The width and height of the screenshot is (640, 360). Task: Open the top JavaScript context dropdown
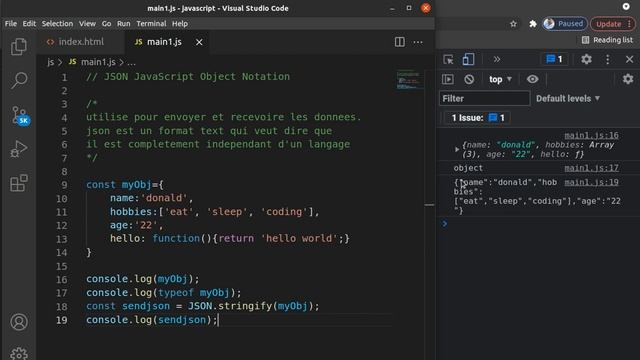(500, 79)
